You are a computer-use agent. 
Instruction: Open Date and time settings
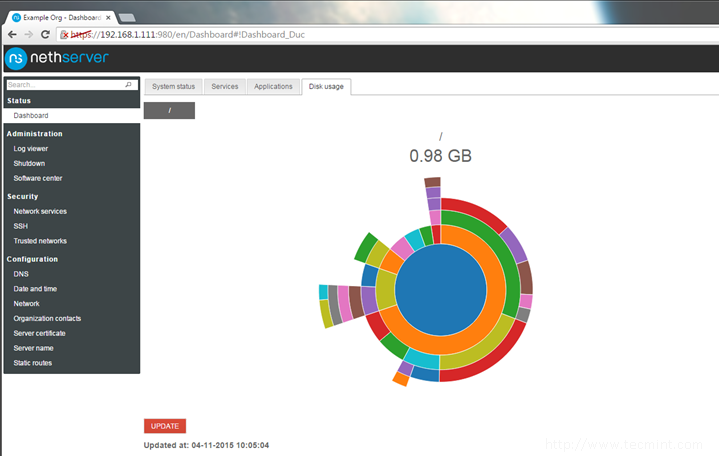pos(35,289)
